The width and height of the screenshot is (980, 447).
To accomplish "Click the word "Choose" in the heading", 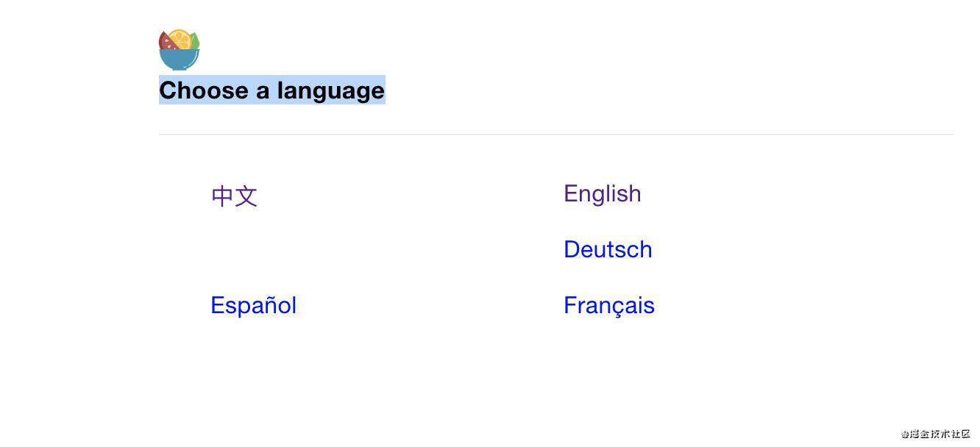I will click(x=204, y=90).
